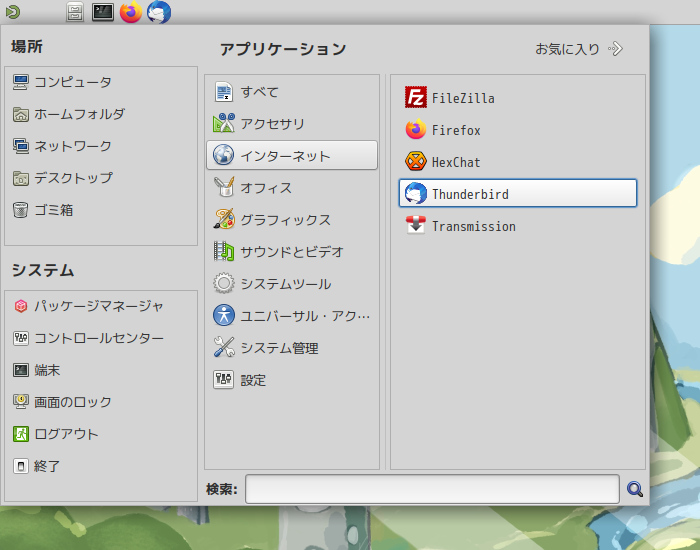Open the Transmission torrent client
The width and height of the screenshot is (700, 550).
[518, 226]
